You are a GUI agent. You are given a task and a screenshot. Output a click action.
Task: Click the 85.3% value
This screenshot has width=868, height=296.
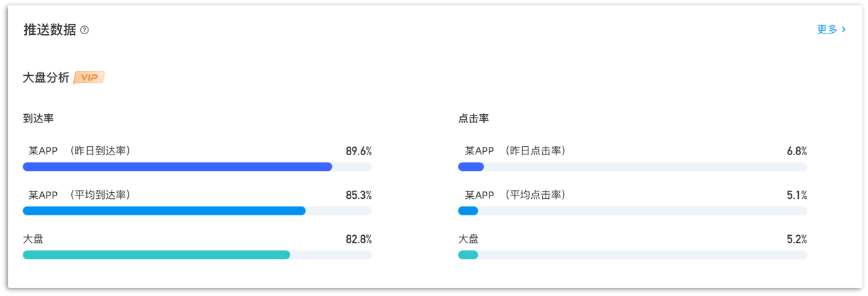click(x=359, y=195)
